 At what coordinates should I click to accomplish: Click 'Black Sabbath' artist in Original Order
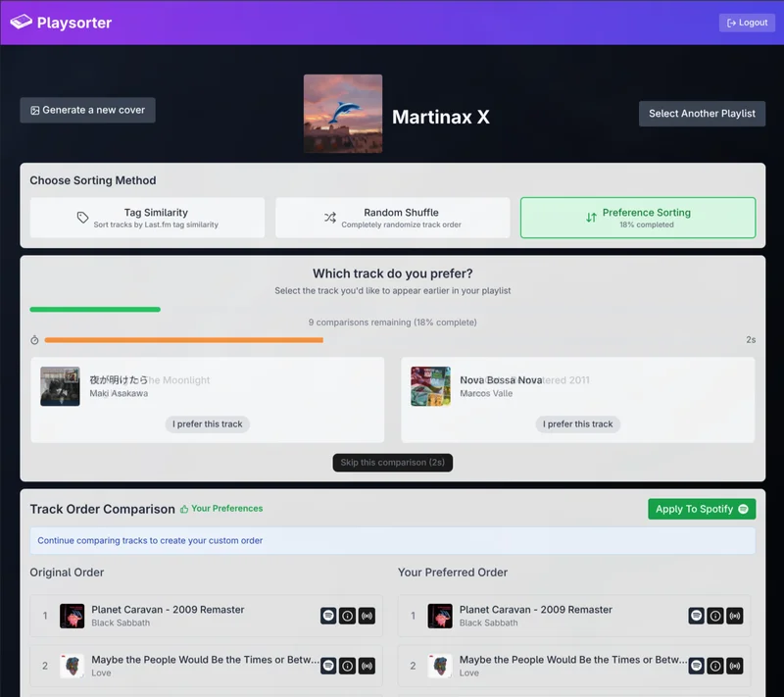point(121,623)
